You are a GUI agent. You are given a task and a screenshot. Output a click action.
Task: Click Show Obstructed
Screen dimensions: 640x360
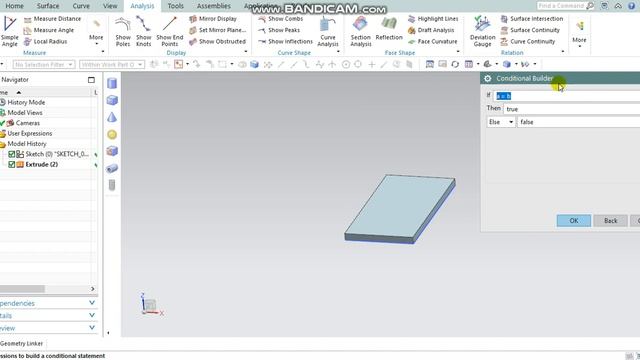(x=218, y=41)
